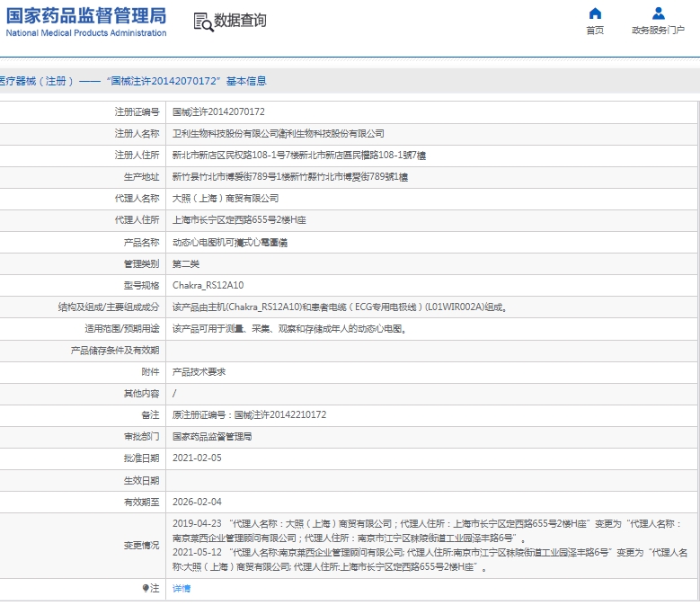The width and height of the screenshot is (700, 605).
Task: Select the page title 医疗器械（注册）基本信息
Action: tap(134, 81)
